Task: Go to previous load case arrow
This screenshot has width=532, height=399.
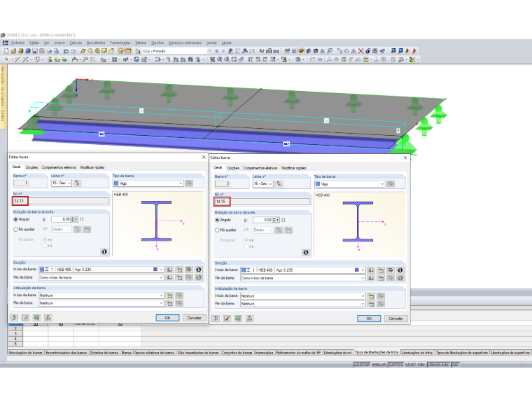Action: click(216, 51)
